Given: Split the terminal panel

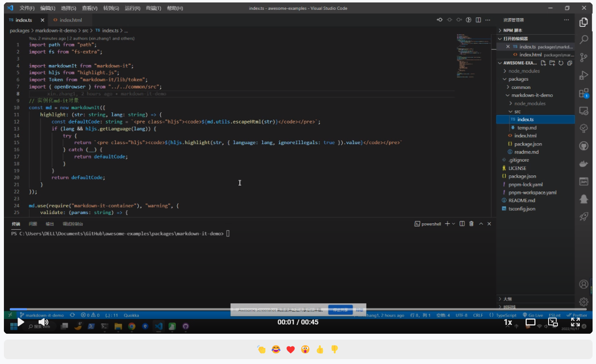Looking at the screenshot, I should click(462, 224).
